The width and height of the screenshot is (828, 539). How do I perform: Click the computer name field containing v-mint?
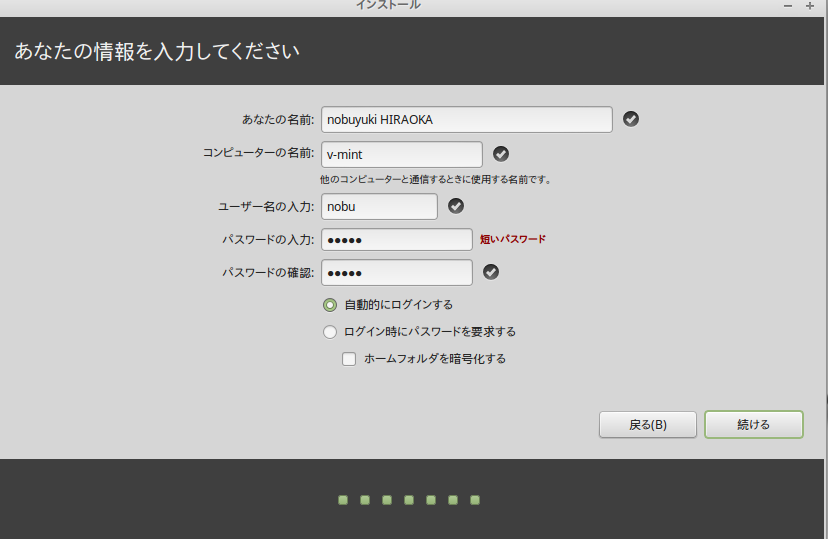click(401, 154)
